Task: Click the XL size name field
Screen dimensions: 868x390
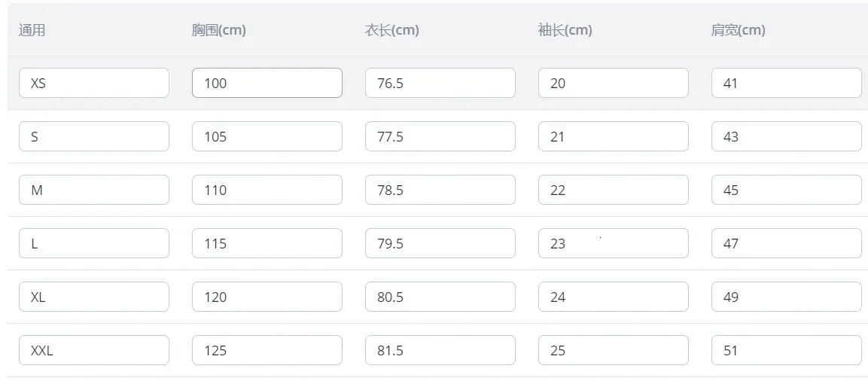Action: click(x=94, y=297)
